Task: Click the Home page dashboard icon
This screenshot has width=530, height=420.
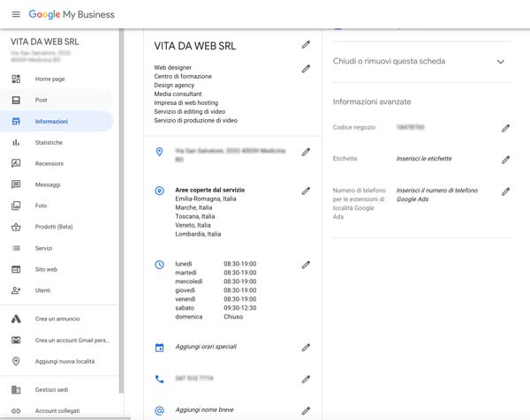Action: pyautogui.click(x=16, y=79)
